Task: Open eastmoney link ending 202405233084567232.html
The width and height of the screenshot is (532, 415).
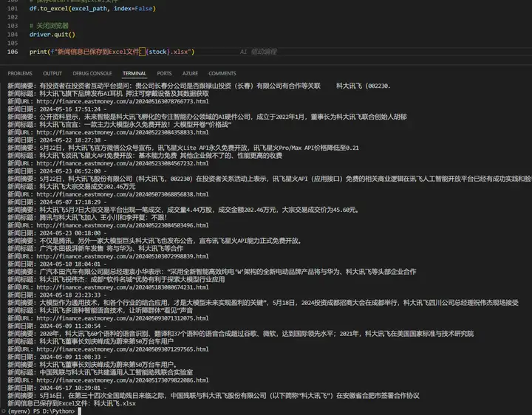Action: pyautogui.click(x=123, y=163)
